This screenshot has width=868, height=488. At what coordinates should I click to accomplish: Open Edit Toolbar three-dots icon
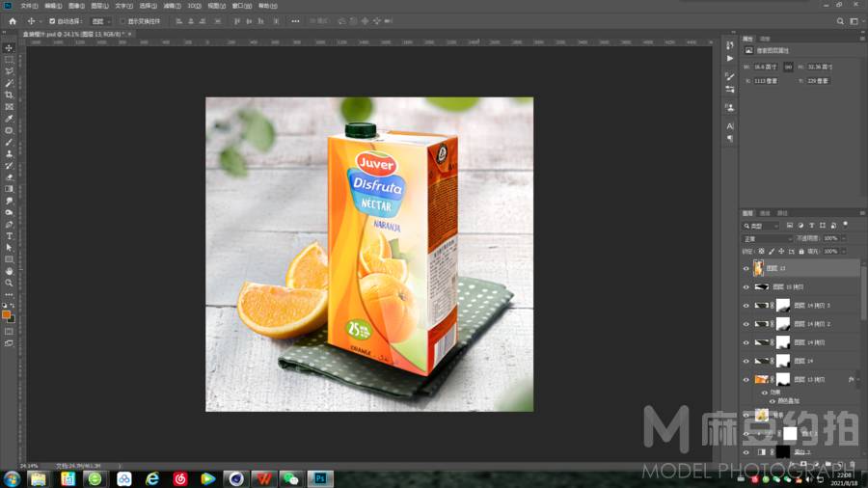[x=9, y=294]
